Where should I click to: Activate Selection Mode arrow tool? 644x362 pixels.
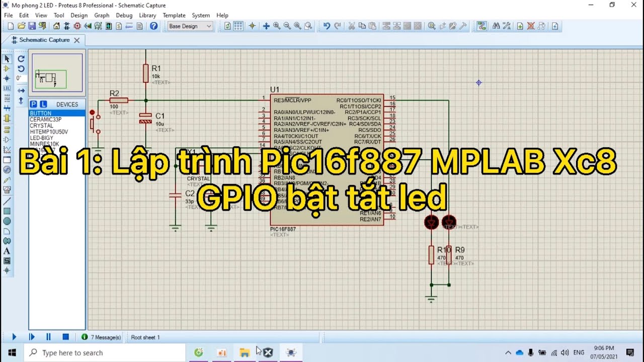tap(7, 59)
